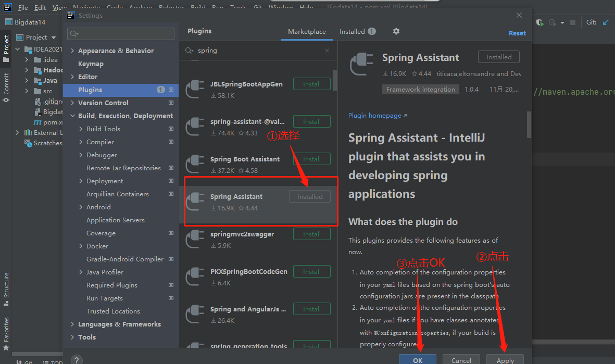Click the OK button
Viewport: 615px width, 364px height.
[x=418, y=360]
